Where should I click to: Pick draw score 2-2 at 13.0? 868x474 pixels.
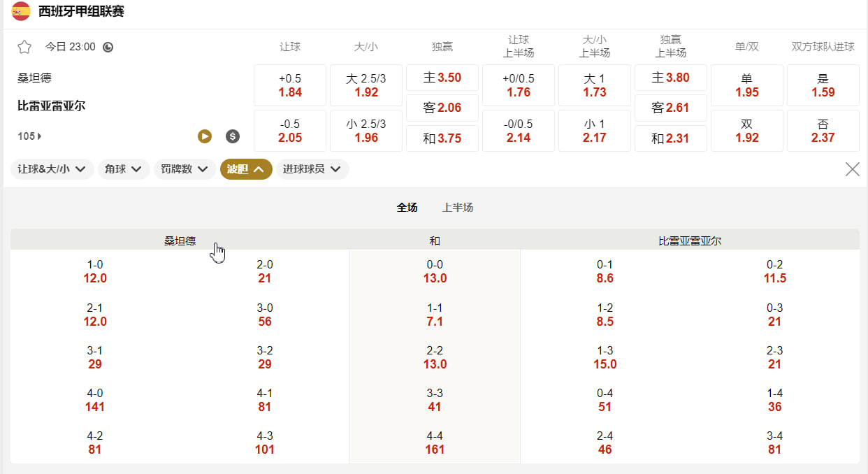(x=435, y=357)
